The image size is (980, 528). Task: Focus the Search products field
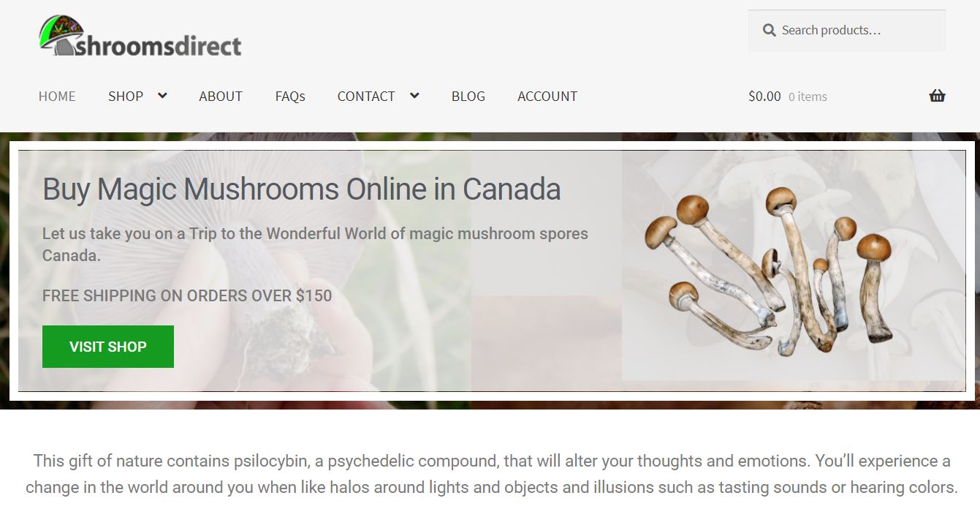[847, 31]
